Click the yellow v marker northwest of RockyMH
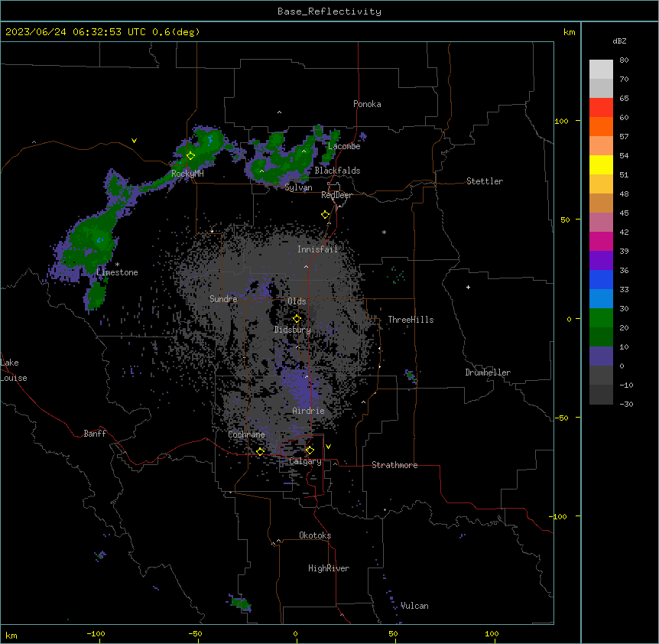 coord(134,141)
